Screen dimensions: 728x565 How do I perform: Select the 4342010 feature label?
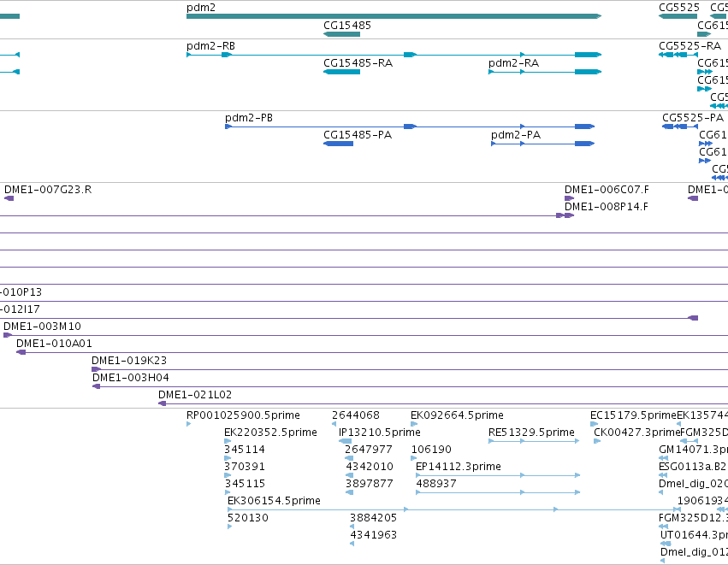click(370, 467)
